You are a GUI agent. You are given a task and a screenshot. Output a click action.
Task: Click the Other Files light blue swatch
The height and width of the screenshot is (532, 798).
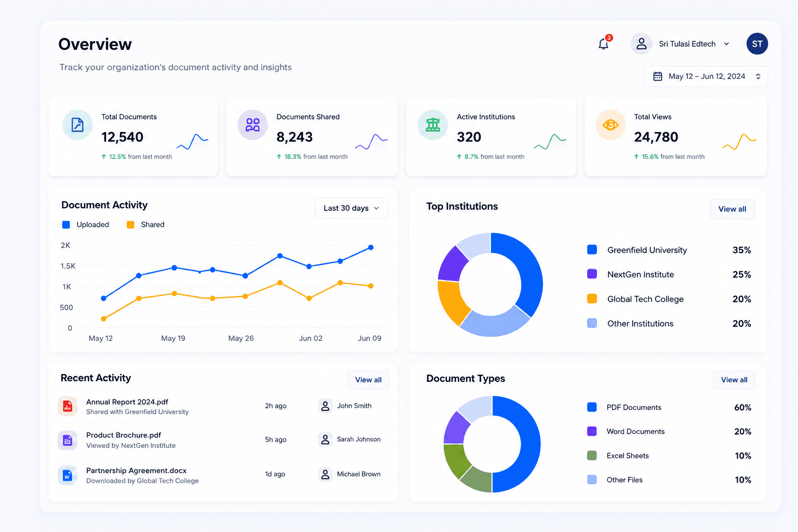[592, 480]
